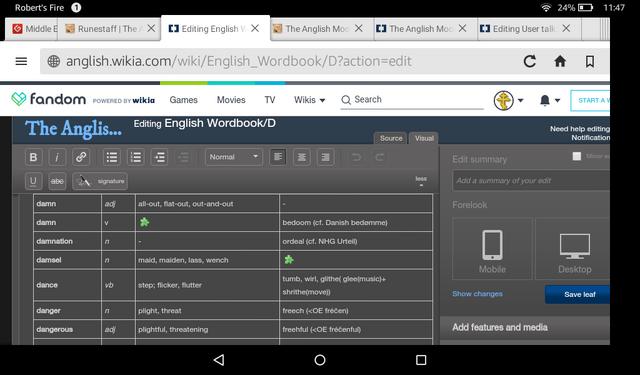Click 'ordeal (cf. NHG Urteil)' cell
Image resolution: width=640 pixels, height=375 pixels.
click(x=356, y=241)
